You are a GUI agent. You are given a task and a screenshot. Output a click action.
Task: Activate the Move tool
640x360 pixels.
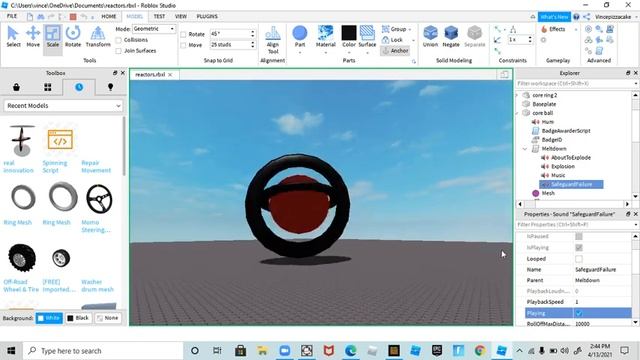(33, 36)
